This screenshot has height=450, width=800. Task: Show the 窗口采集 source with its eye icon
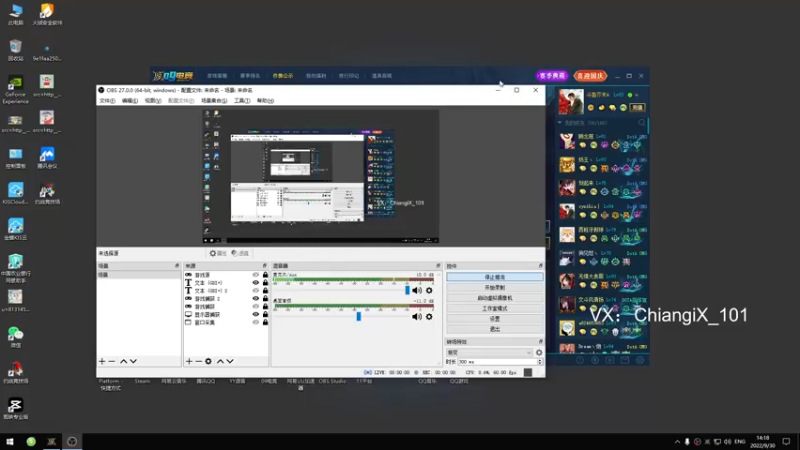pyautogui.click(x=256, y=322)
